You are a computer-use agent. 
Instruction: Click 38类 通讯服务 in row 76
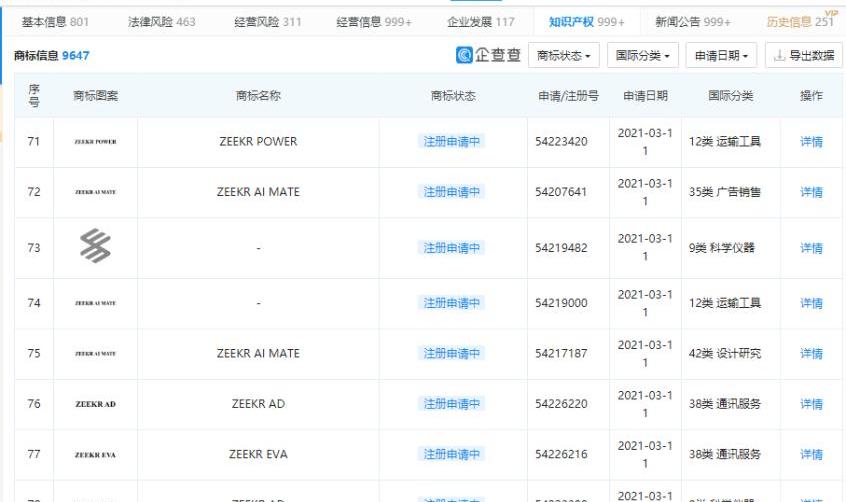tap(725, 404)
